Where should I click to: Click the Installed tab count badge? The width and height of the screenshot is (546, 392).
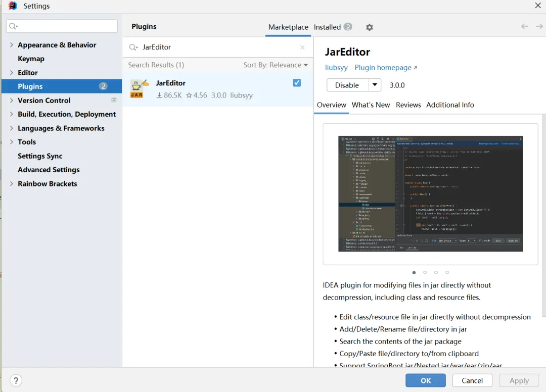coord(347,27)
